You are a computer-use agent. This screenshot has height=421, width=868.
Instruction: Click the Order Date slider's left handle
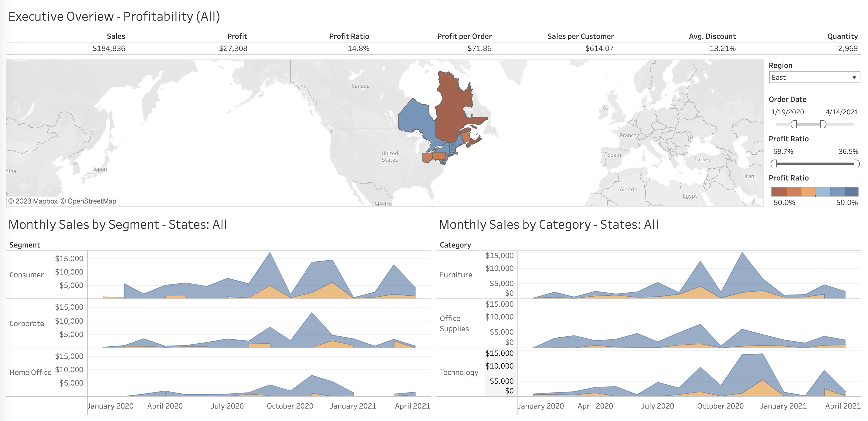[x=794, y=124]
